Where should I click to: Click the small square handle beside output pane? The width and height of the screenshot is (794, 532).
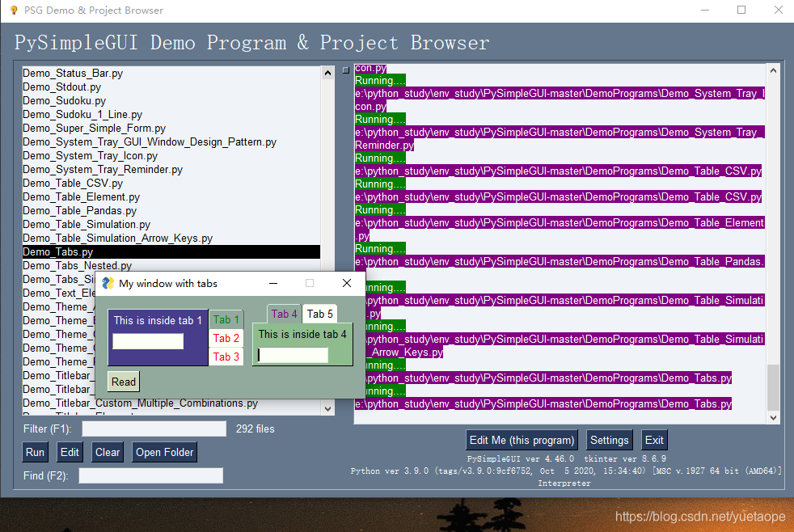click(x=346, y=70)
